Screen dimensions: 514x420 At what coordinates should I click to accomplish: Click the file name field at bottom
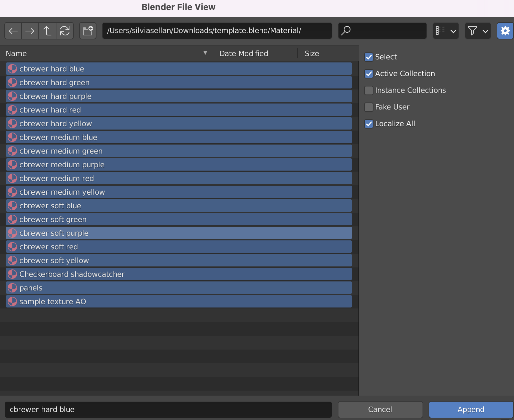point(168,410)
